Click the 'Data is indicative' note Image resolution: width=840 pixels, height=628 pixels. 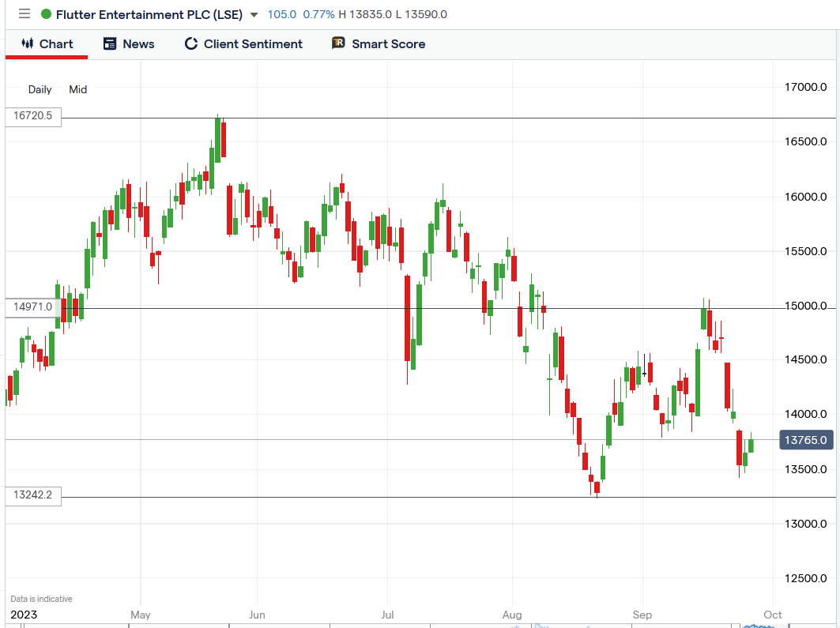(x=41, y=599)
